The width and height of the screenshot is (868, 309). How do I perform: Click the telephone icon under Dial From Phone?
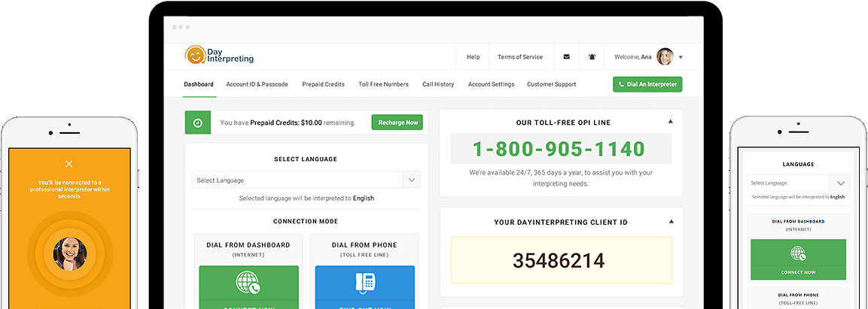pos(365,282)
